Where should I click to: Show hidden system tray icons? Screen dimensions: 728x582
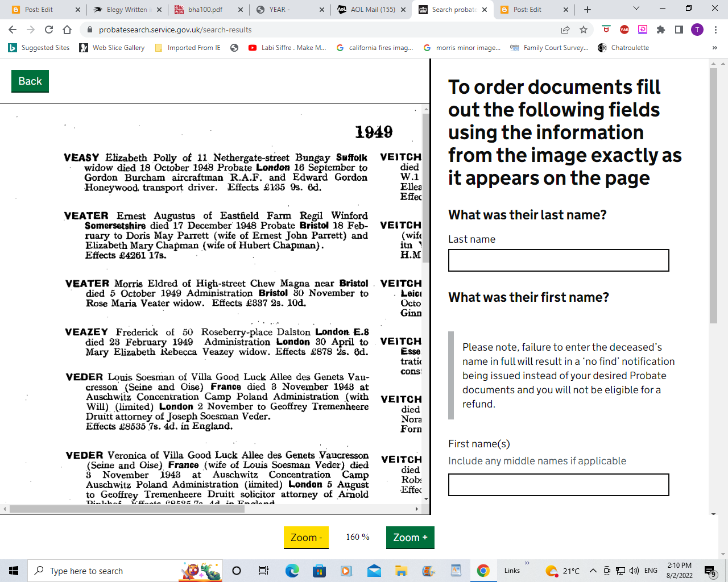[x=593, y=571]
